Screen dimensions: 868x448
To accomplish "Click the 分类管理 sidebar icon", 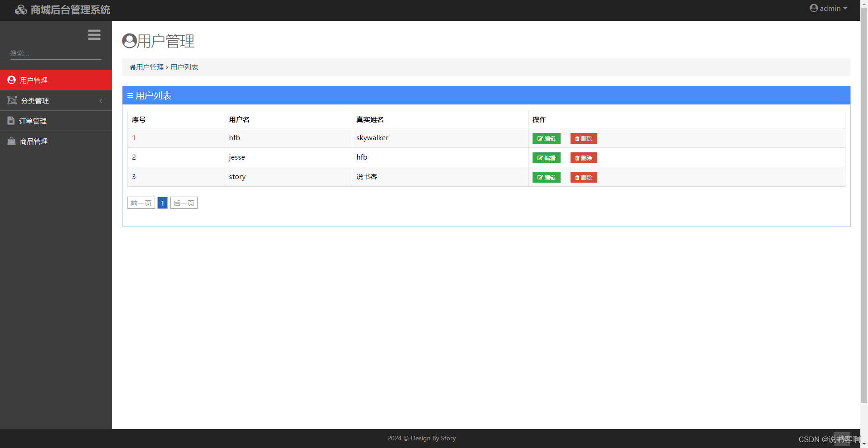I will tap(12, 100).
